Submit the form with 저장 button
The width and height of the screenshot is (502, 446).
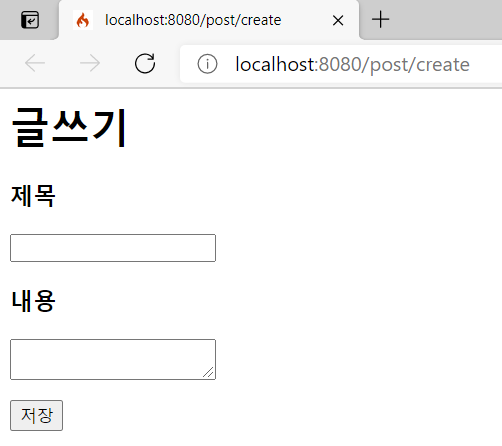click(36, 415)
